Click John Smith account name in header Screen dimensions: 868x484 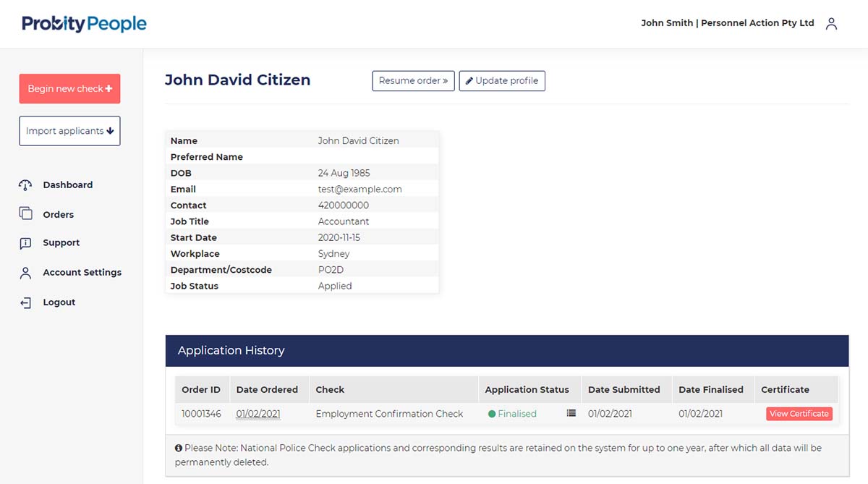click(727, 23)
